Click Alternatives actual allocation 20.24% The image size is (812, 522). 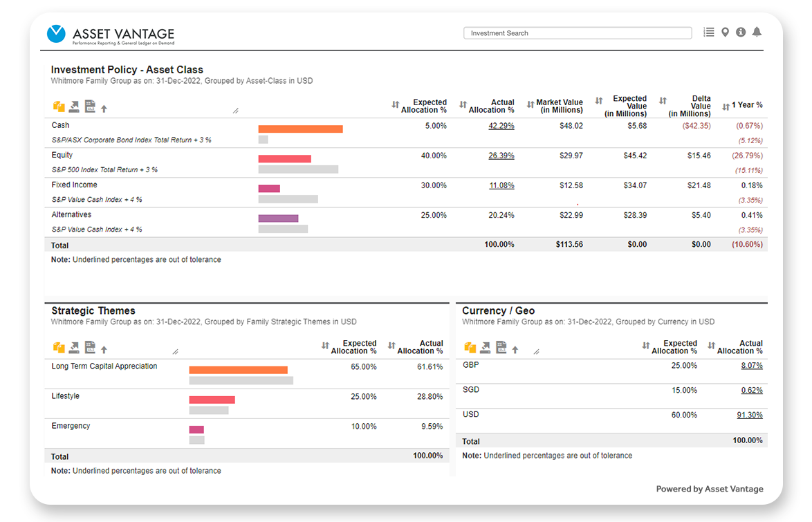[x=501, y=215]
